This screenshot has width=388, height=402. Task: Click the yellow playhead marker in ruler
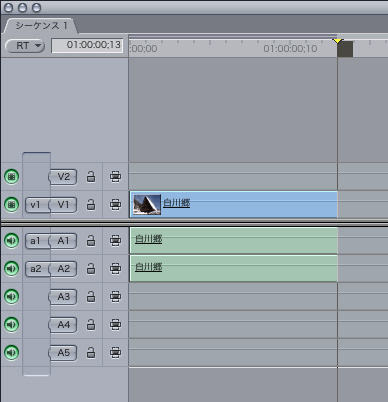point(338,41)
